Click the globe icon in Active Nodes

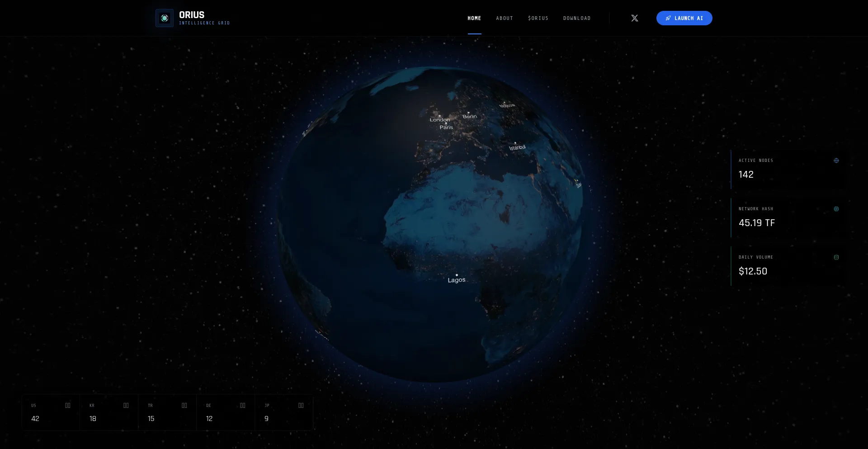click(836, 161)
